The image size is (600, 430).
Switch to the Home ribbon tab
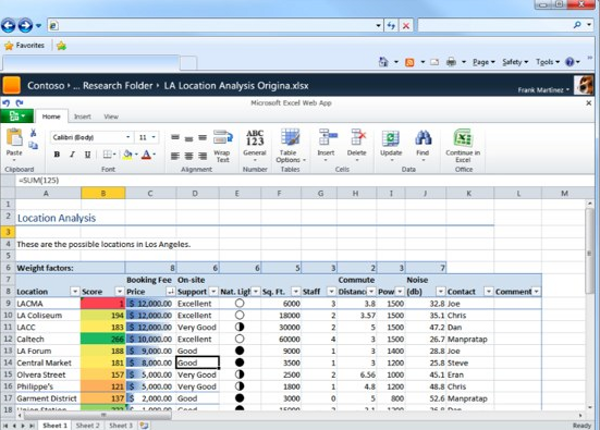[x=51, y=117]
